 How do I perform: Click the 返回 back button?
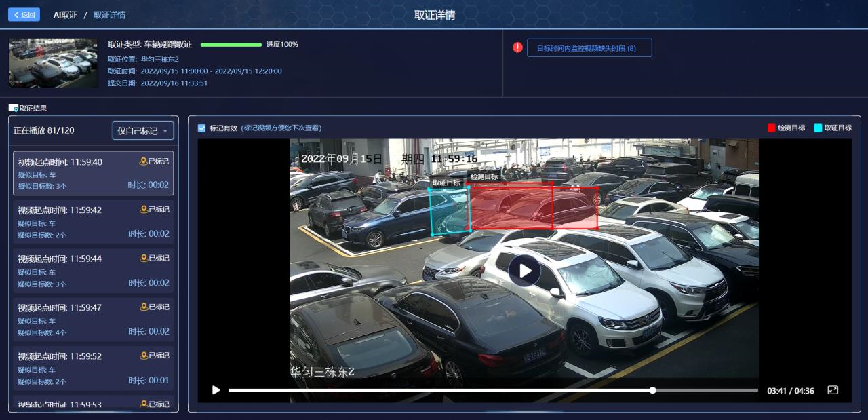[x=24, y=14]
